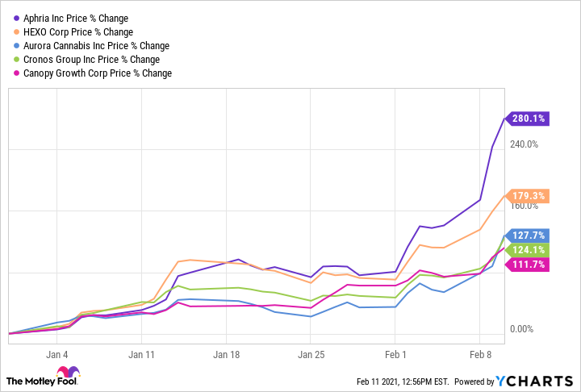Viewport: 581px width, 392px height.
Task: Click the 240.0% y-axis label
Action: (x=524, y=144)
